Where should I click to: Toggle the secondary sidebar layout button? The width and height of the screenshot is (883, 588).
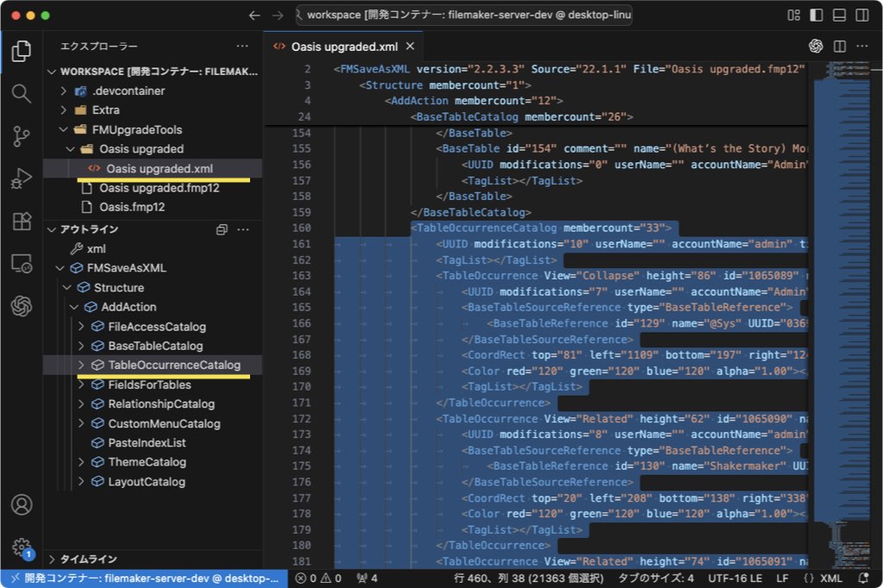[x=861, y=16]
